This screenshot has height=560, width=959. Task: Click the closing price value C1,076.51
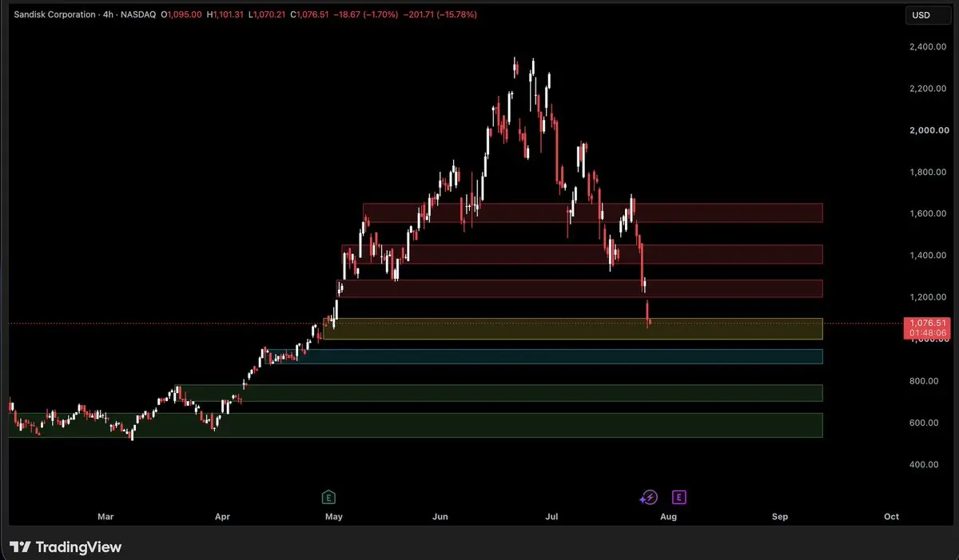(311, 14)
